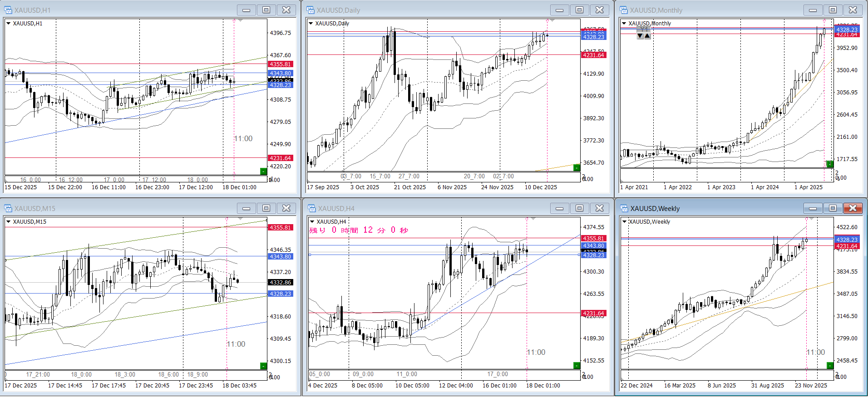Click the XAUUSD,Daily chart window icon
This screenshot has width=868, height=397.
311,10
